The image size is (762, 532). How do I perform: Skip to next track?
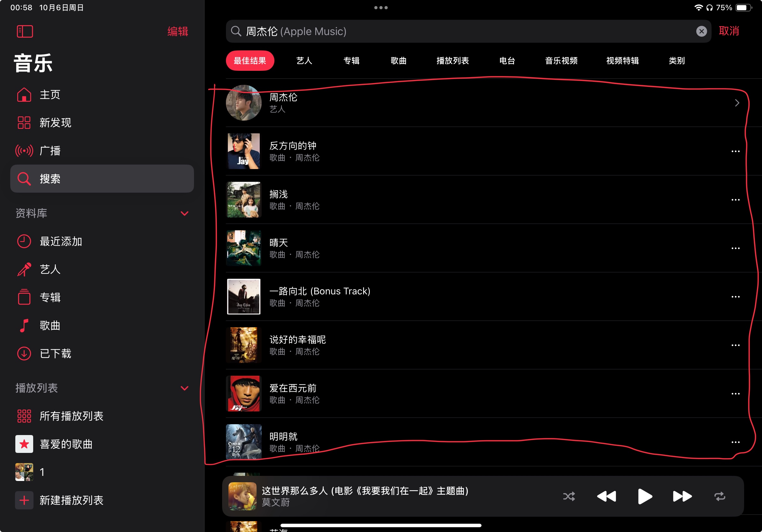point(682,497)
